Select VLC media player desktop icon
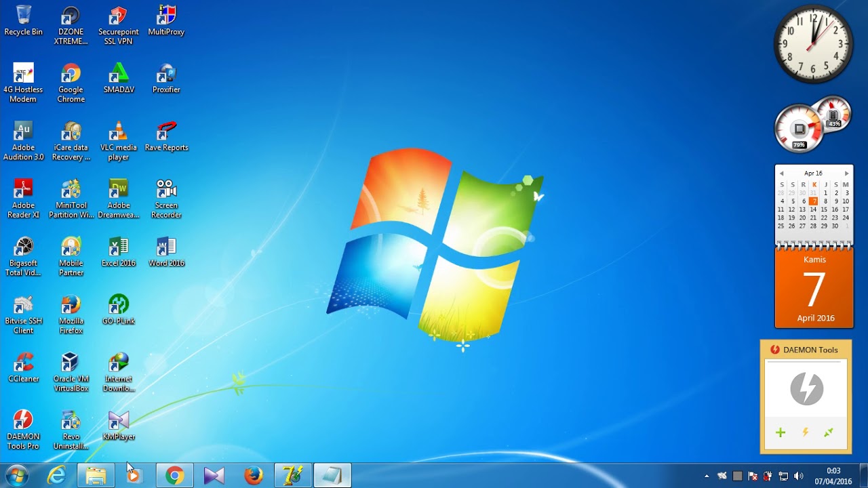 tap(119, 141)
